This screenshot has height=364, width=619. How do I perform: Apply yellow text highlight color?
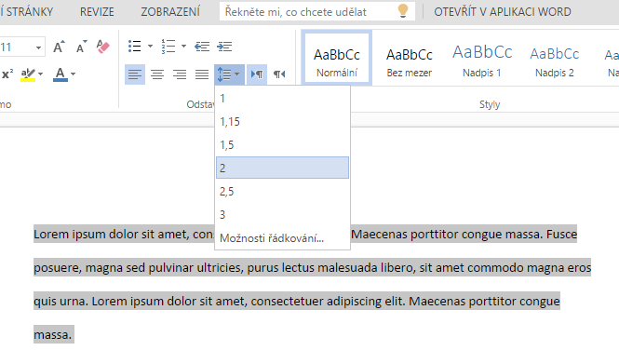(x=28, y=74)
